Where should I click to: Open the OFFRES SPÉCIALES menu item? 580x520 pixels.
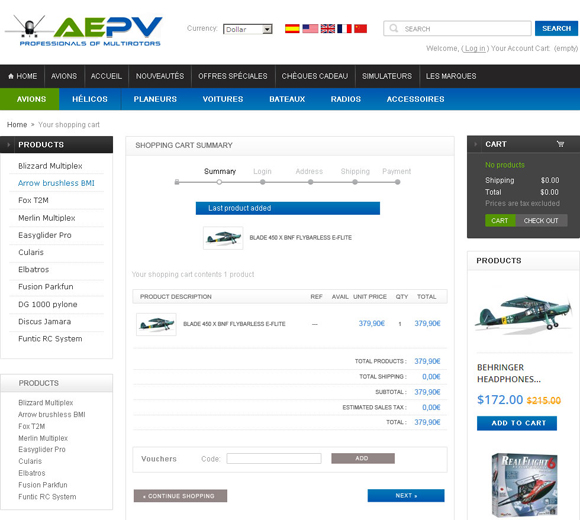click(233, 76)
